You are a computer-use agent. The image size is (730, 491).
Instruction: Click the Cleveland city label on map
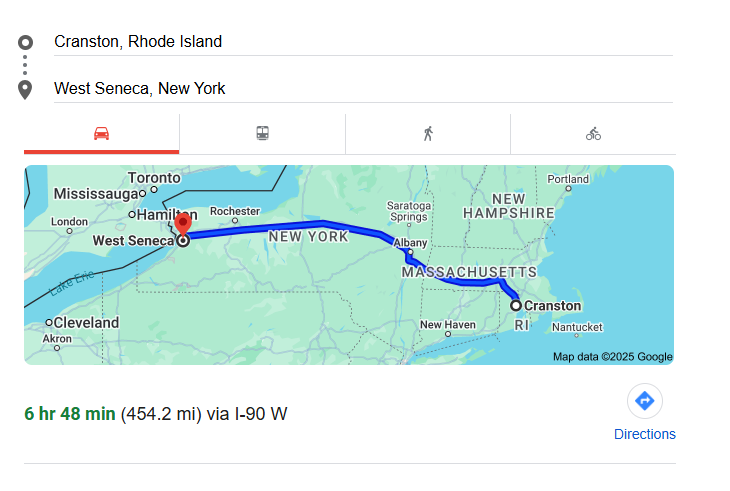(x=86, y=323)
